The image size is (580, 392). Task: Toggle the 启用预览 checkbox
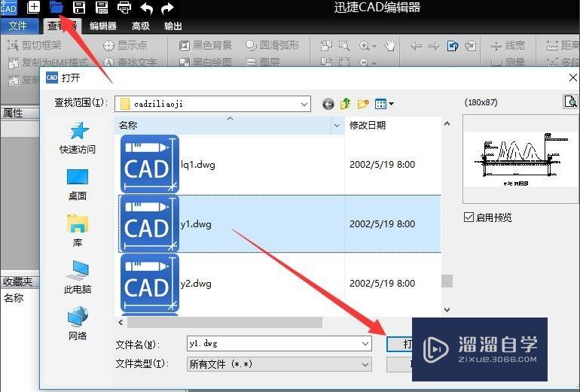[x=469, y=217]
